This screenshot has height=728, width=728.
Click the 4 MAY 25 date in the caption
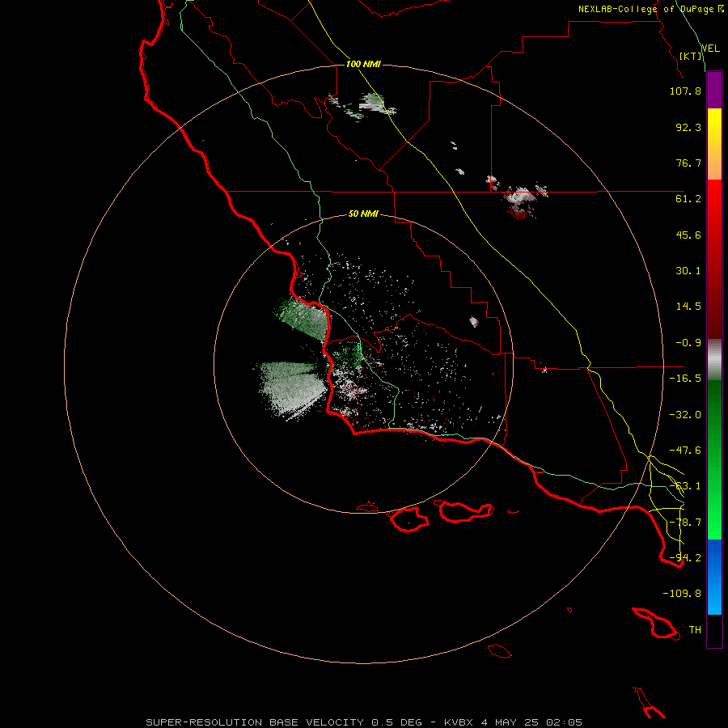point(510,722)
